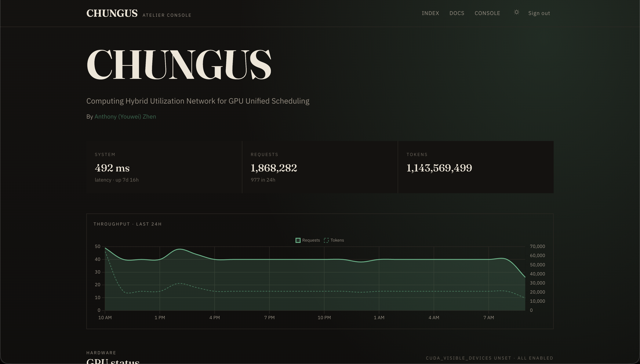640x364 pixels.
Task: Open Anthony (Youwei) Zhen author link
Action: (x=125, y=116)
